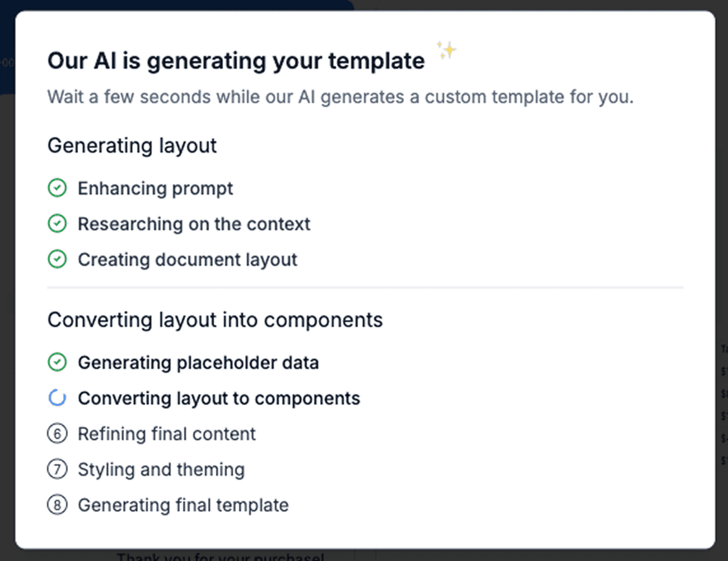Click the circle numbered 7 beside Styling and theming
This screenshot has height=561, width=728.
click(x=57, y=469)
